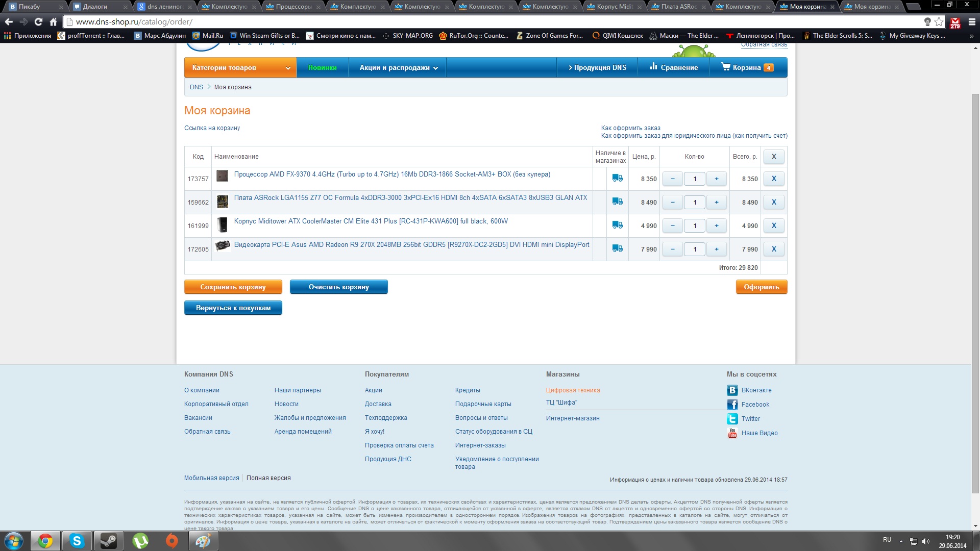980x551 pixels.
Task: Click the Chrome bookmark star icon
Action: coord(939,22)
